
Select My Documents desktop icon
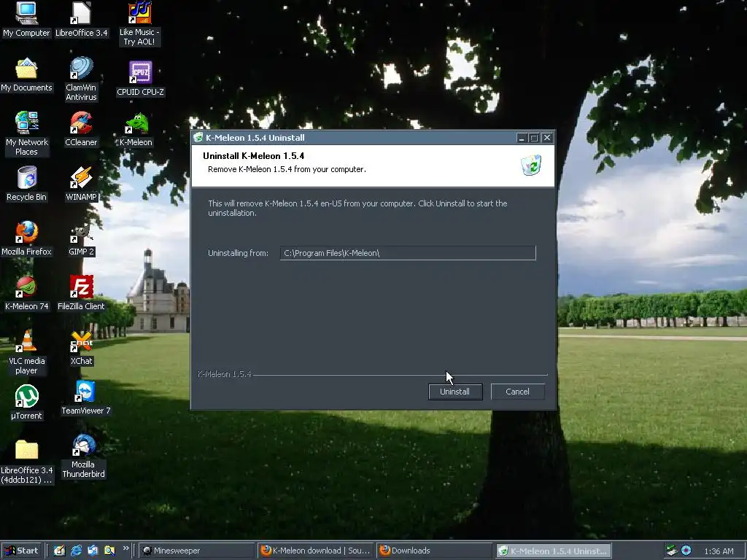click(x=26, y=75)
